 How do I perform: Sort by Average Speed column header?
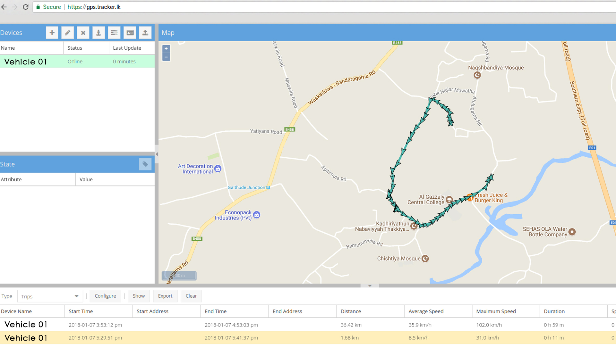pyautogui.click(x=438, y=311)
